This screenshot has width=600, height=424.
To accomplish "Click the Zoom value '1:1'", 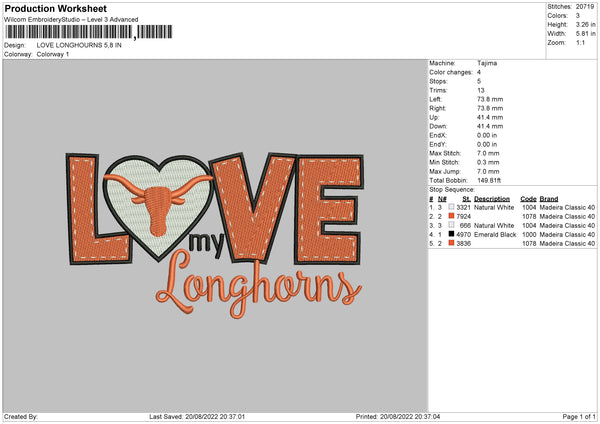I will click(x=580, y=43).
